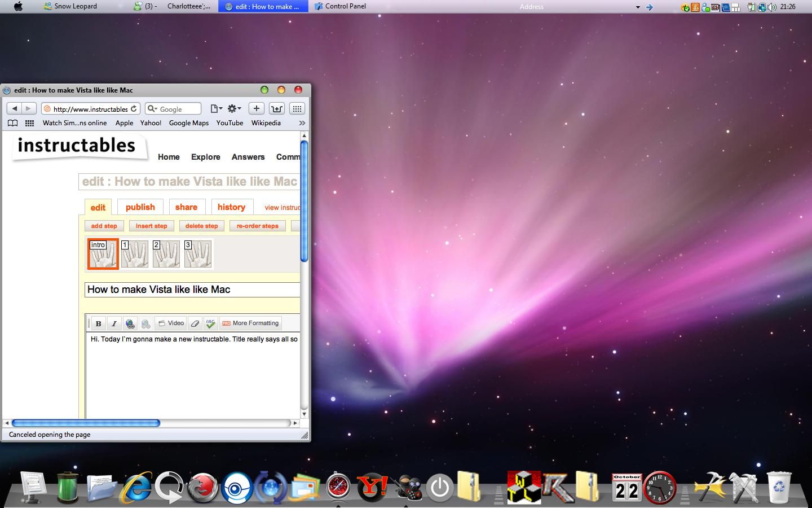Insert a hyperlink using the link icon
This screenshot has width=812, height=508.
click(x=130, y=323)
